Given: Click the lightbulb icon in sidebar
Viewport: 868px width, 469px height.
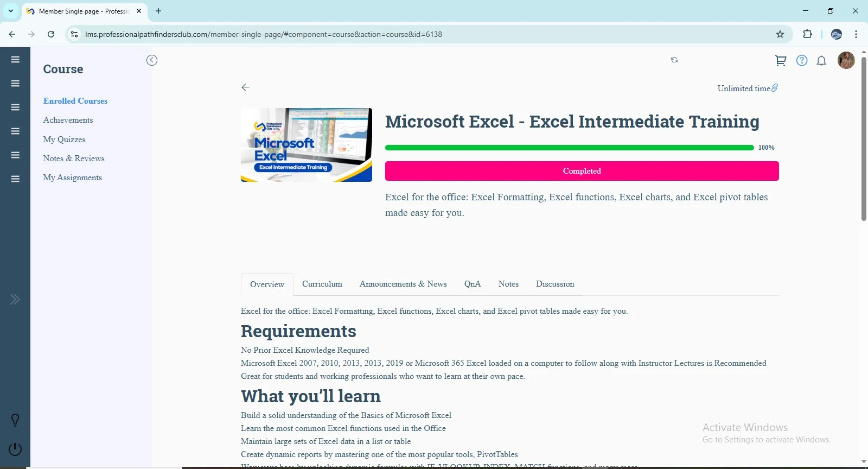Looking at the screenshot, I should pos(15,420).
